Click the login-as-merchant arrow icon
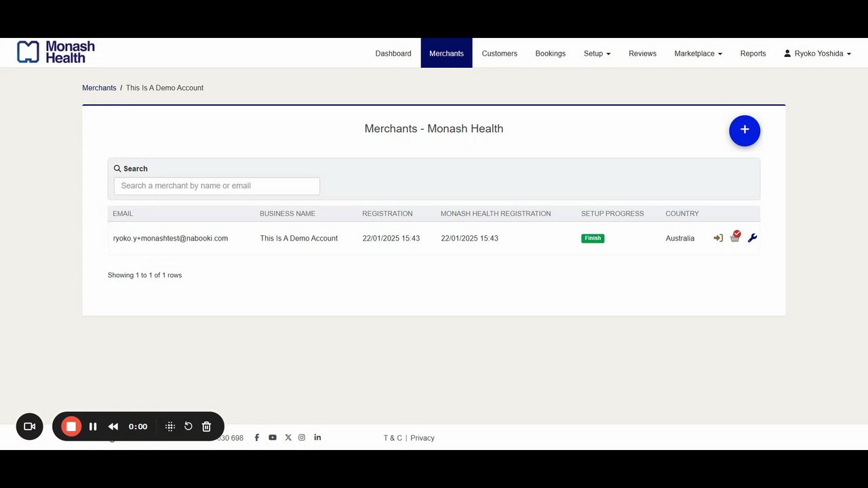 (718, 238)
